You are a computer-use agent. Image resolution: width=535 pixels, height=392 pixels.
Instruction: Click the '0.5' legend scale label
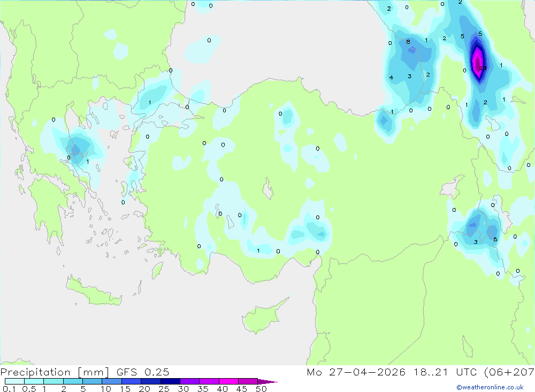pos(29,389)
